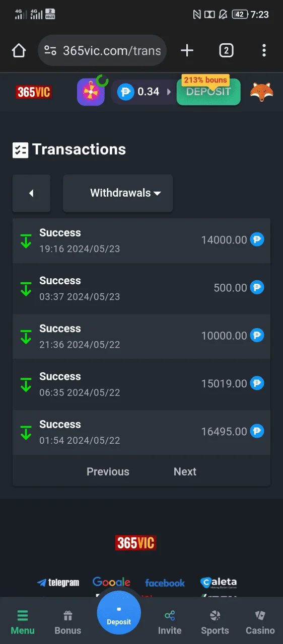Screen dimensions: 283x644
Task: Open the browser three-dot menu
Action: [x=264, y=50]
